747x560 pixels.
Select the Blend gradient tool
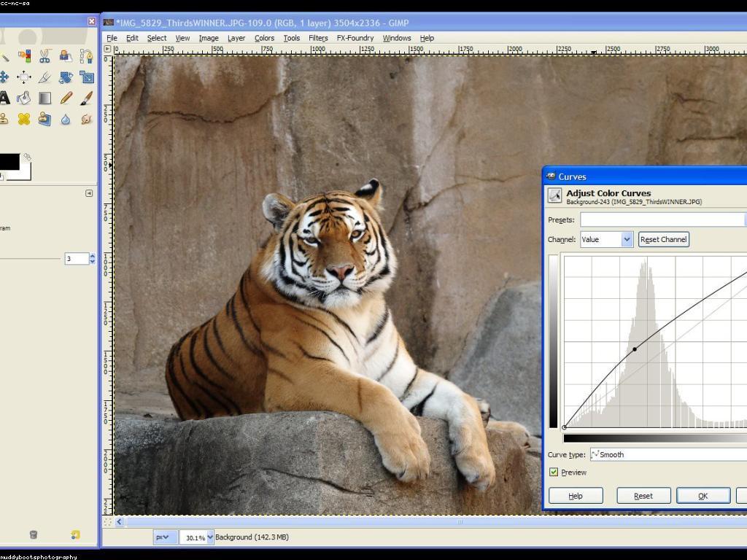44,98
